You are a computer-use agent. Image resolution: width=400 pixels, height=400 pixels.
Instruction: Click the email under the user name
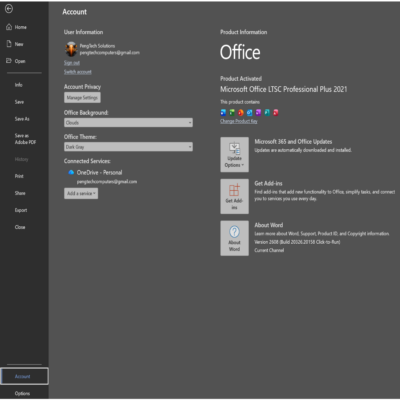click(x=110, y=53)
